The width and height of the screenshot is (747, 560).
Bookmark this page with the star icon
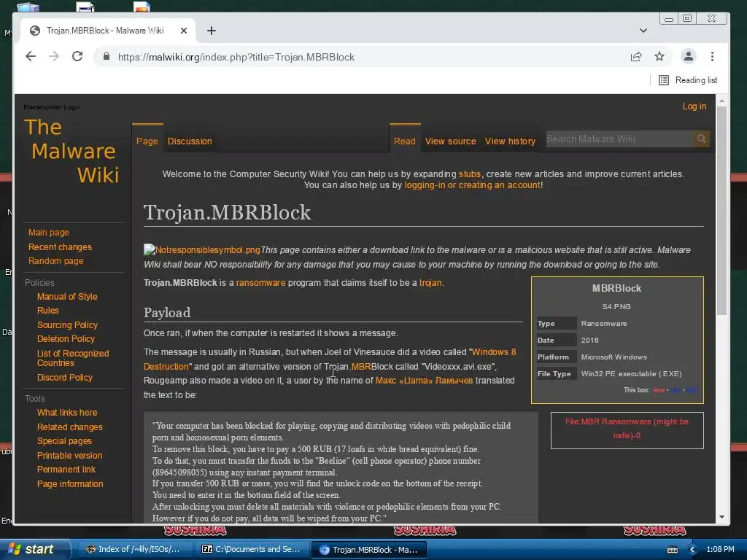point(659,57)
